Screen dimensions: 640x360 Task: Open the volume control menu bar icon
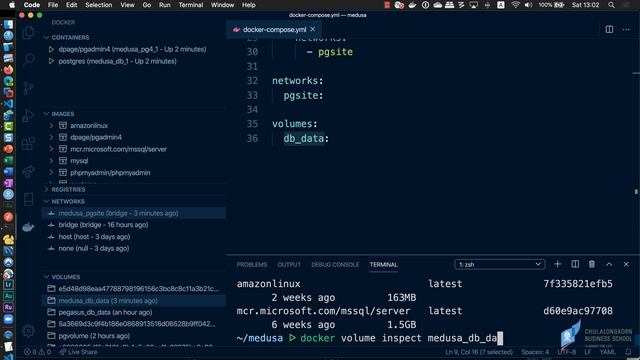[528, 5]
